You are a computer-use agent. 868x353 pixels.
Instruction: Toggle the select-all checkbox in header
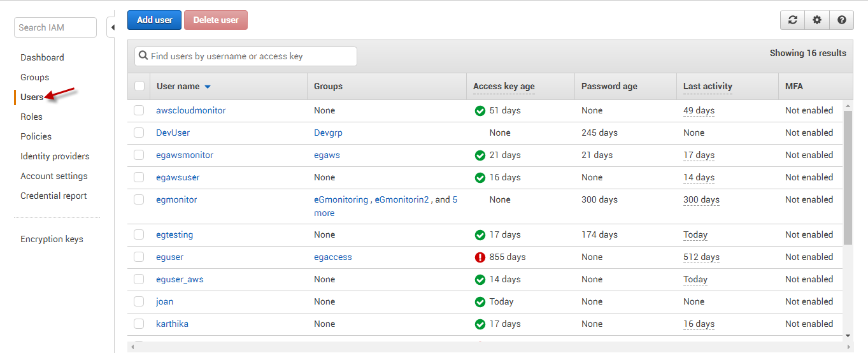pos(139,86)
